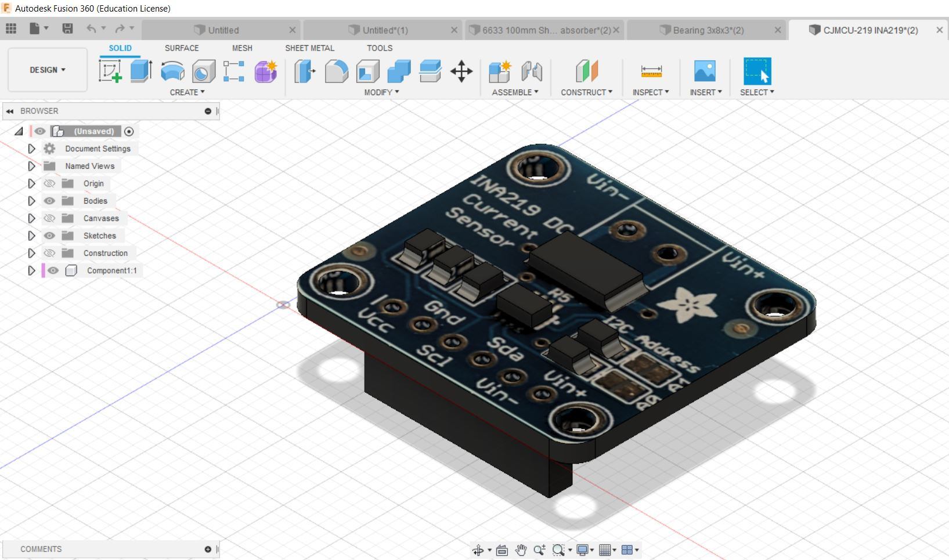Toggle visibility of the Unsaved root component

click(x=39, y=131)
